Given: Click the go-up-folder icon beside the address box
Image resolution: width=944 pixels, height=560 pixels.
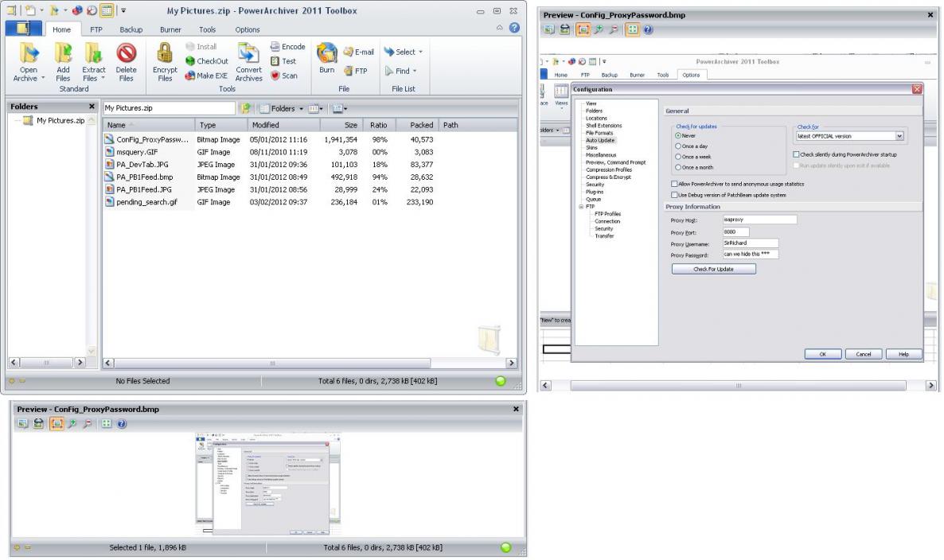Looking at the screenshot, I should [246, 108].
